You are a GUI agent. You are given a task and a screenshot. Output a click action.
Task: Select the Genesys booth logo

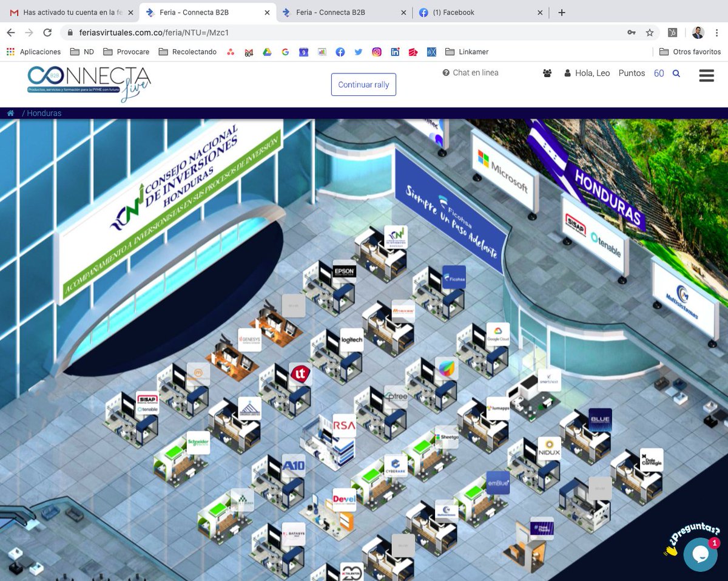point(249,340)
